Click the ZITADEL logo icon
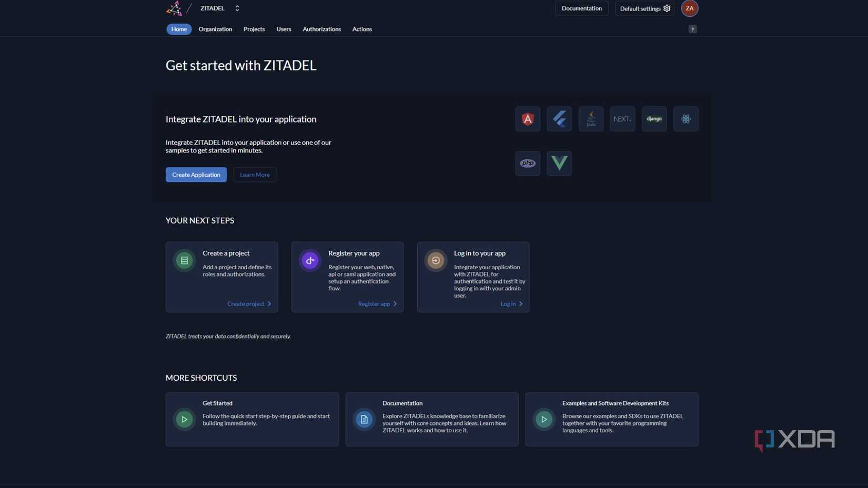 pyautogui.click(x=174, y=8)
